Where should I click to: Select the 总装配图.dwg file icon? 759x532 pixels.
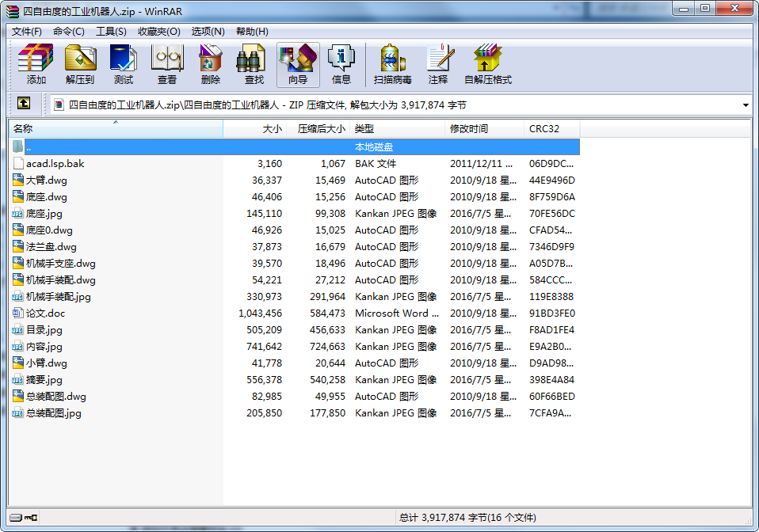tap(18, 396)
